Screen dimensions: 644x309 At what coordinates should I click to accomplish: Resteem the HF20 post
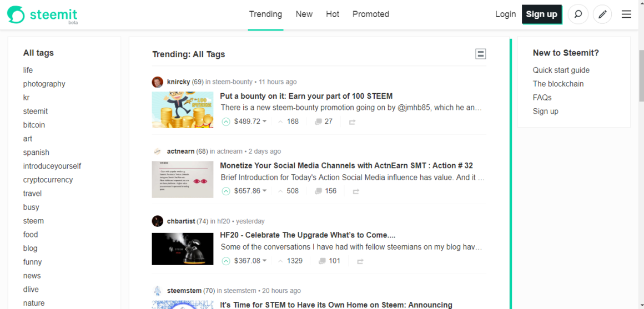click(360, 261)
